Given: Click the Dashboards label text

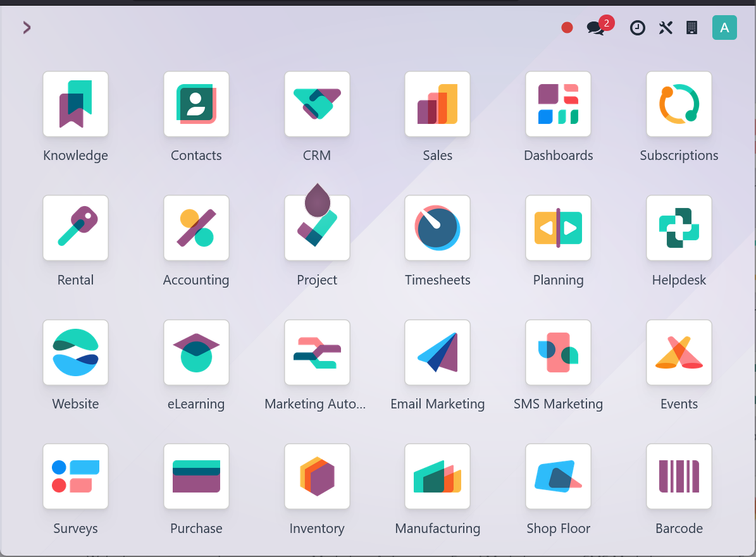Looking at the screenshot, I should click(x=558, y=156).
